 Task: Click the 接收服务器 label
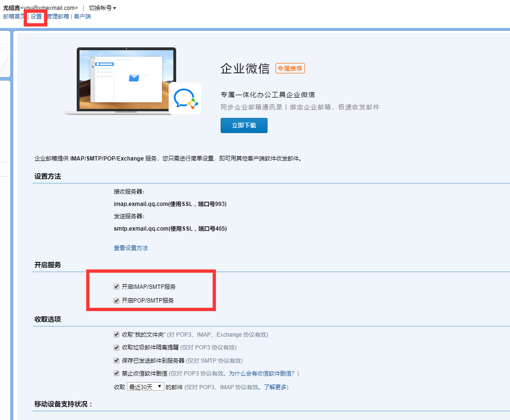coord(129,192)
